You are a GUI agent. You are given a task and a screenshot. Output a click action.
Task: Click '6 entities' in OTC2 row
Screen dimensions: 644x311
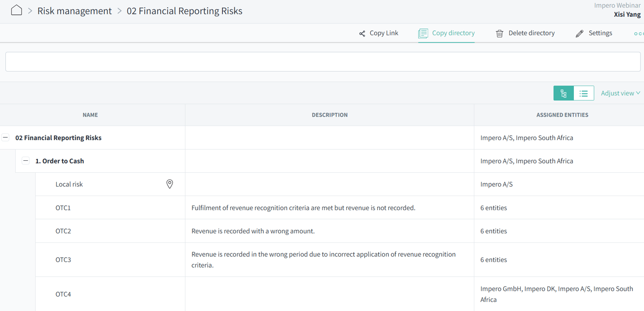(x=494, y=231)
